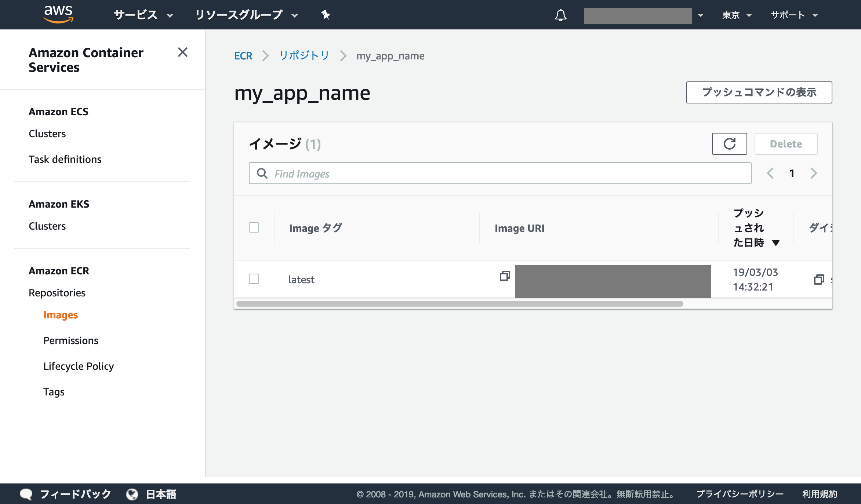Check the select-all checkbox in the table header
This screenshot has width=861, height=504.
[254, 228]
